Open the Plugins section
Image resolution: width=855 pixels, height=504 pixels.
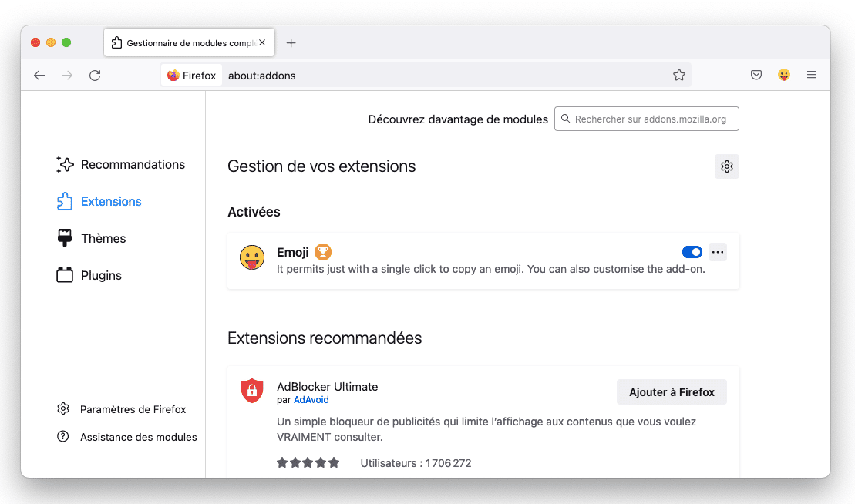pos(101,276)
